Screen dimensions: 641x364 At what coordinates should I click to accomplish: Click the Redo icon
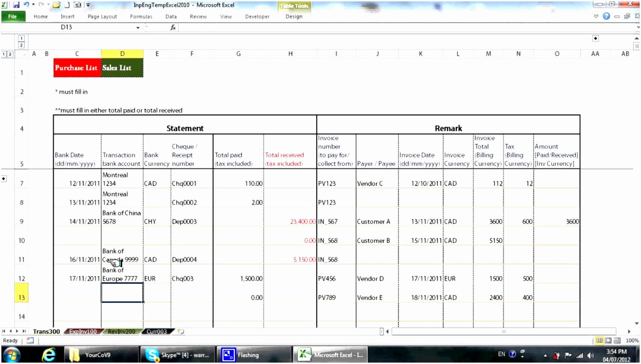(41, 4)
